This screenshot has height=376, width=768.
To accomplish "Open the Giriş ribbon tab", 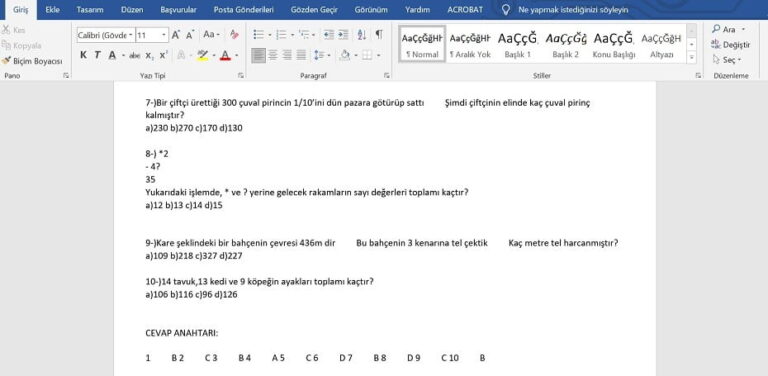I will 21,10.
